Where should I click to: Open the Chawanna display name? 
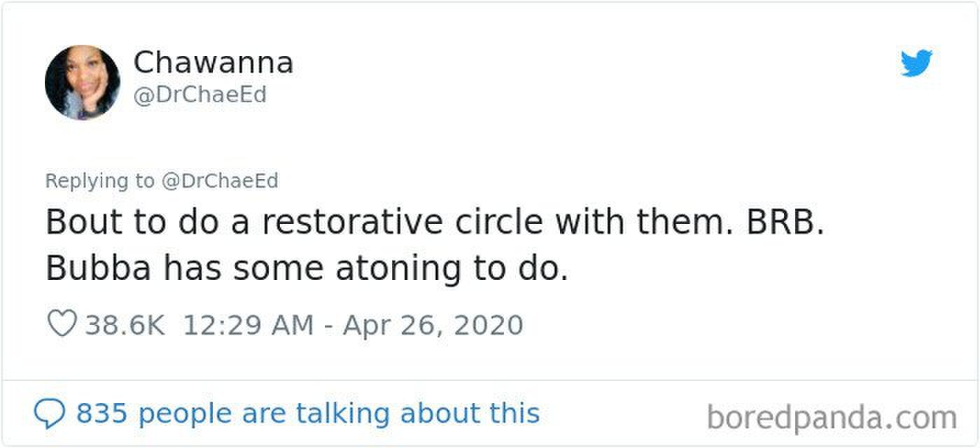[213, 63]
